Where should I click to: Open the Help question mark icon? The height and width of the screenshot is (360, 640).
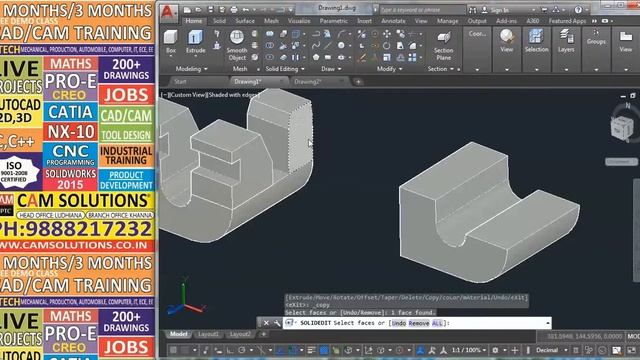(x=578, y=9)
